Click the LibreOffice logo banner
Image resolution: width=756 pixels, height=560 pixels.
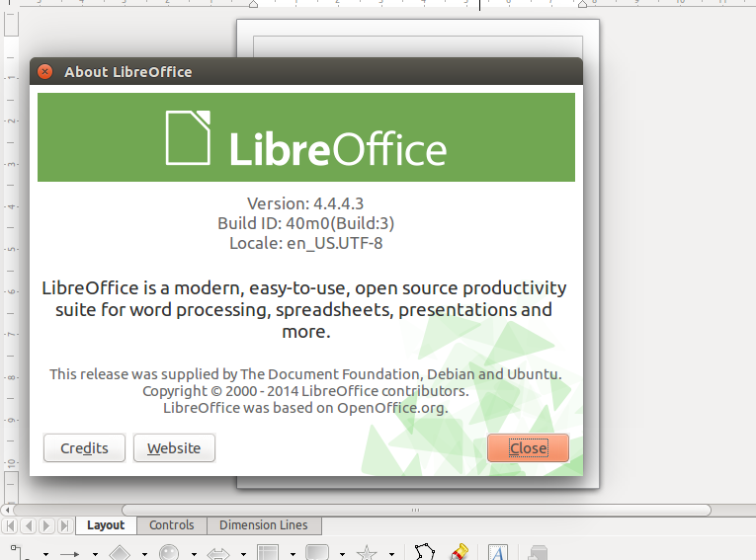point(306,137)
